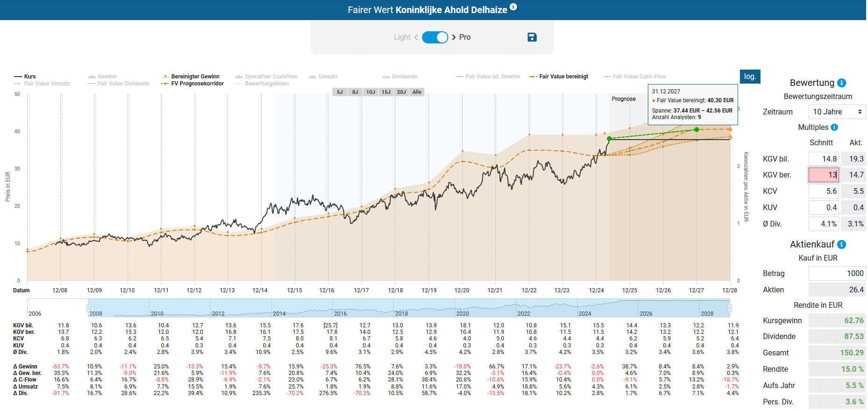The height and width of the screenshot is (410, 868).
Task: Click the KGV ber. Schnitt input field
Action: point(824,175)
